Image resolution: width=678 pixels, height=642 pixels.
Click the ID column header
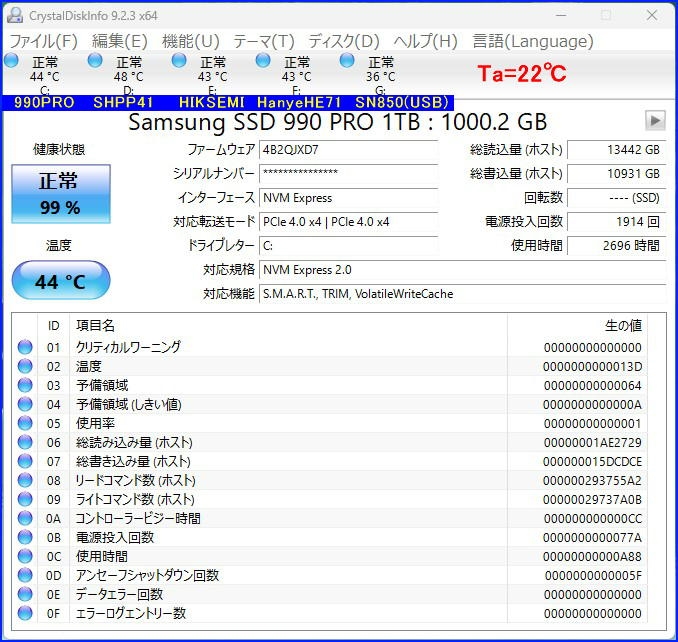click(x=54, y=326)
